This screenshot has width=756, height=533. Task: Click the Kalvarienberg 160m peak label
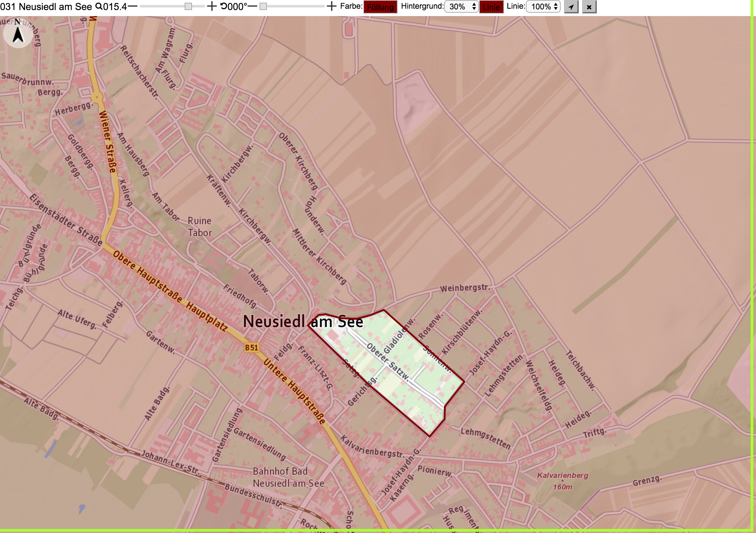point(563,481)
